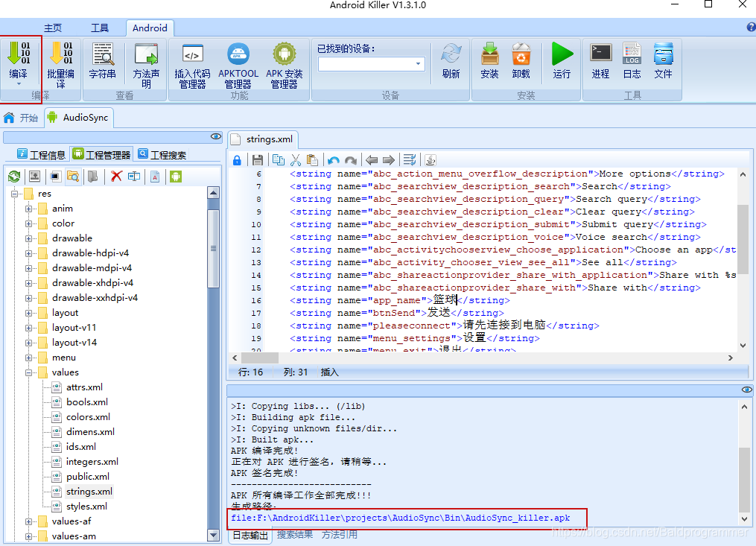Click the navigate back arrow icon

371,160
